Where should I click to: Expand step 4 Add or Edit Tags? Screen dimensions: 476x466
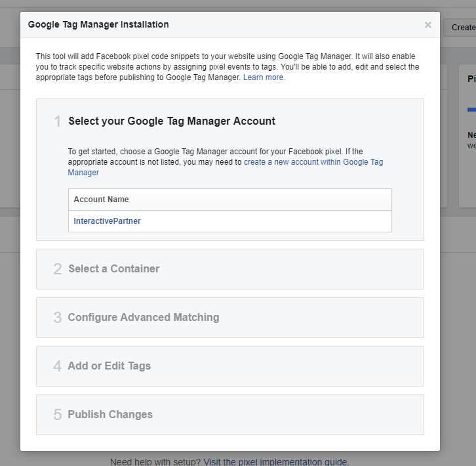(x=229, y=366)
